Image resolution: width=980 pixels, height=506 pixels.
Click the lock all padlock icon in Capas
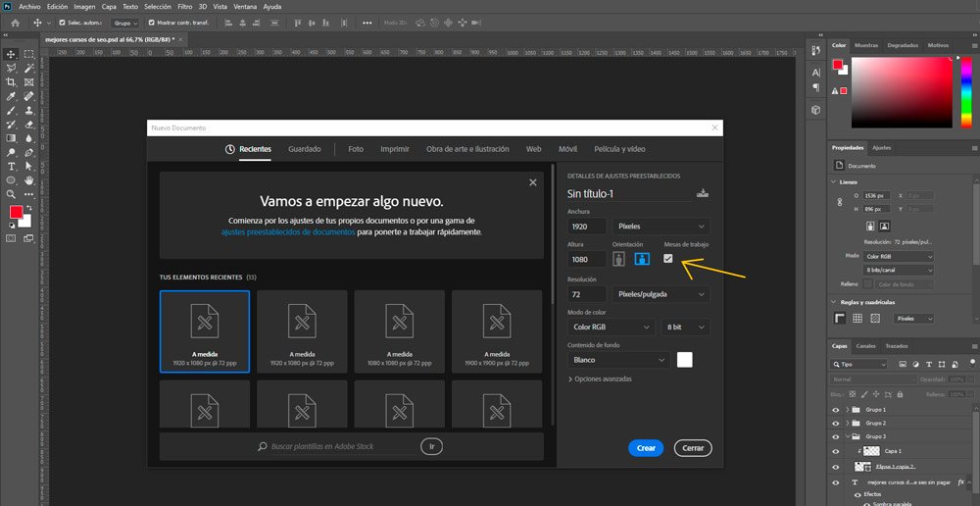pos(900,394)
